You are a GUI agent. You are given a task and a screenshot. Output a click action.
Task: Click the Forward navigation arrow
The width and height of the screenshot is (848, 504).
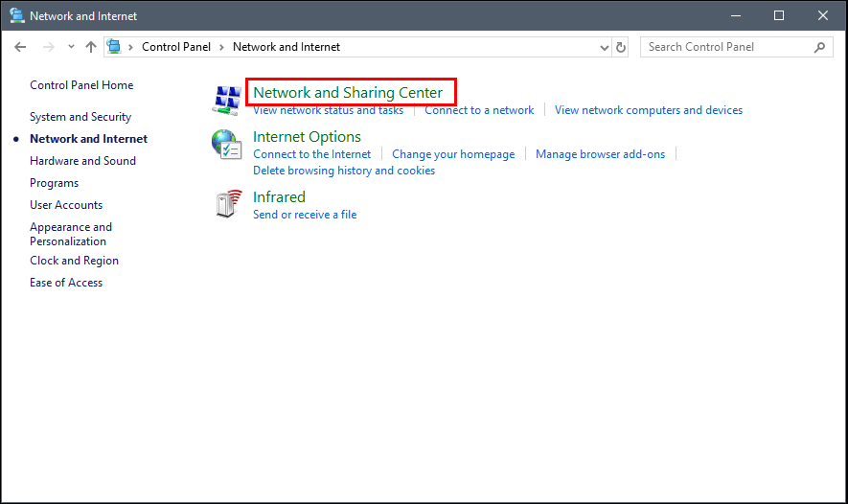tap(49, 47)
